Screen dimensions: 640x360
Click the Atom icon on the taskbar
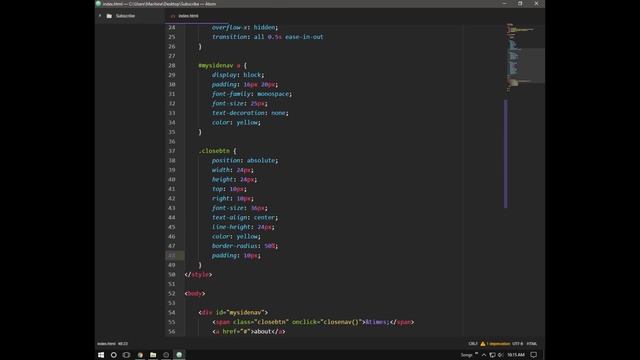pyautogui.click(x=179, y=355)
